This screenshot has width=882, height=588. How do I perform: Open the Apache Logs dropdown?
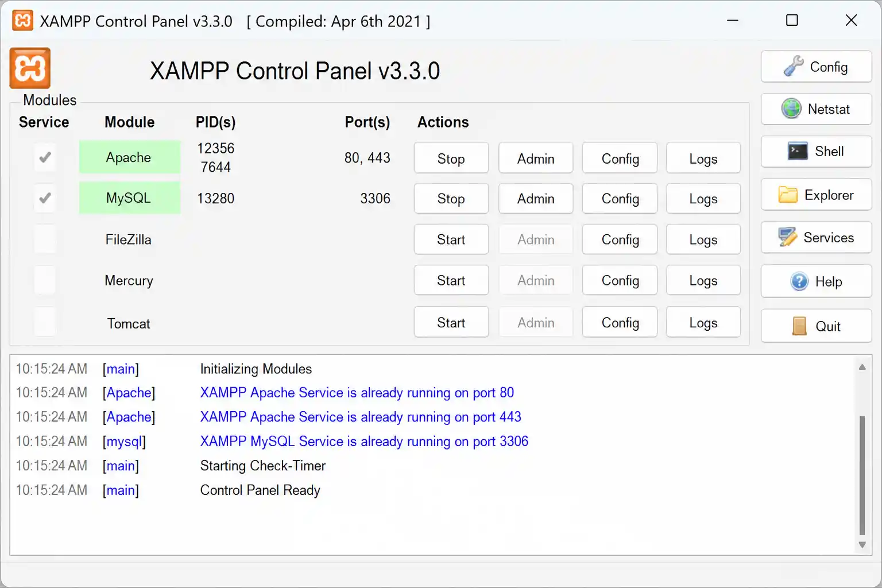(703, 158)
